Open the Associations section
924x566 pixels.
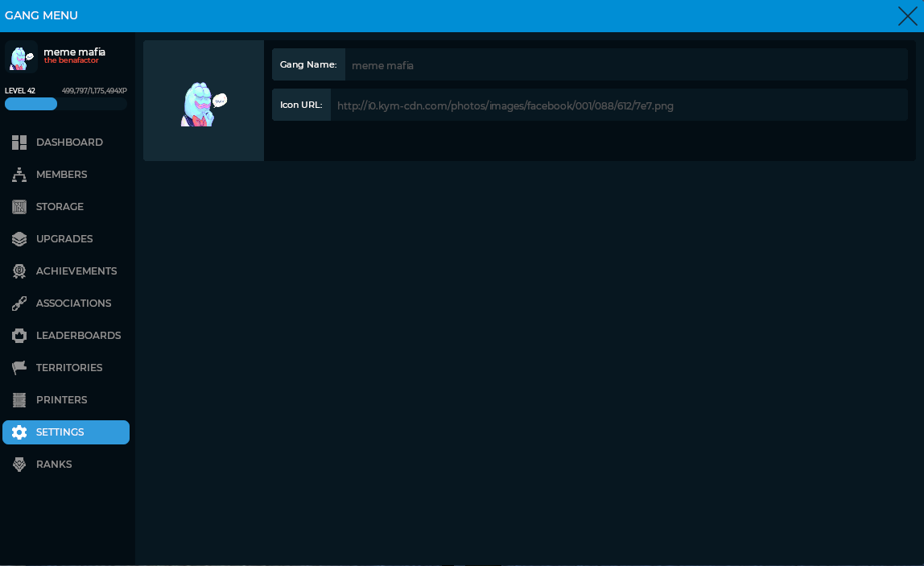pos(66,303)
